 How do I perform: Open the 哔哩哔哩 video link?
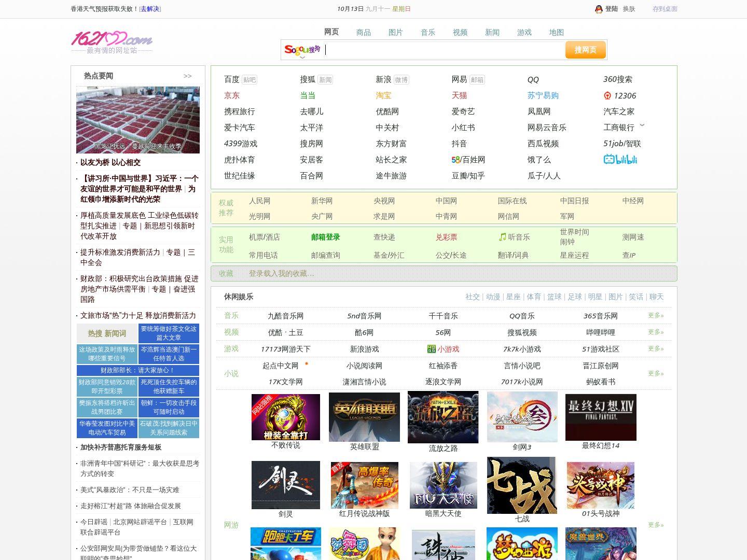[601, 332]
